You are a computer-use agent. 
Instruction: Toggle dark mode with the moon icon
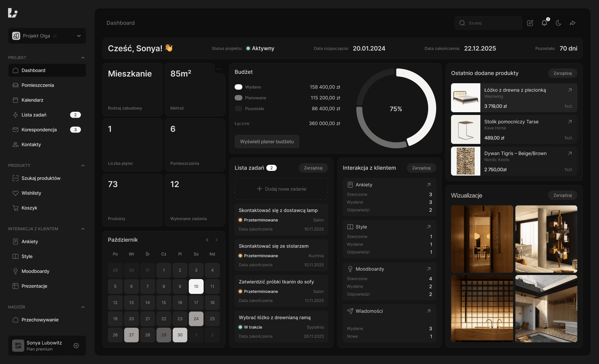point(559,23)
